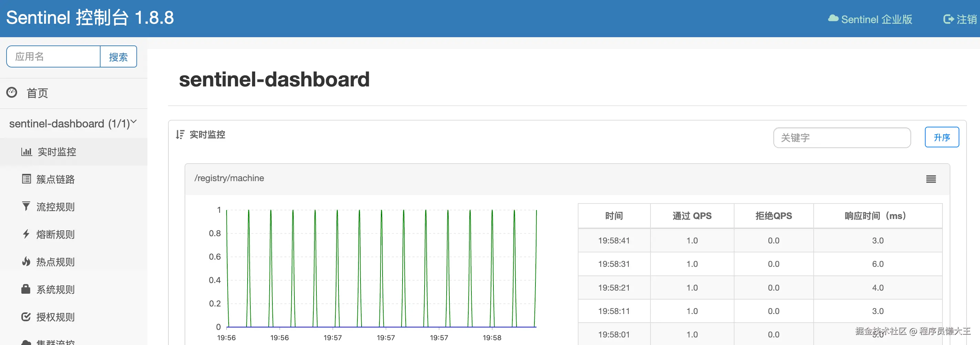The height and width of the screenshot is (345, 980).
Task: Click the /registry/machine resource name
Action: click(x=229, y=178)
